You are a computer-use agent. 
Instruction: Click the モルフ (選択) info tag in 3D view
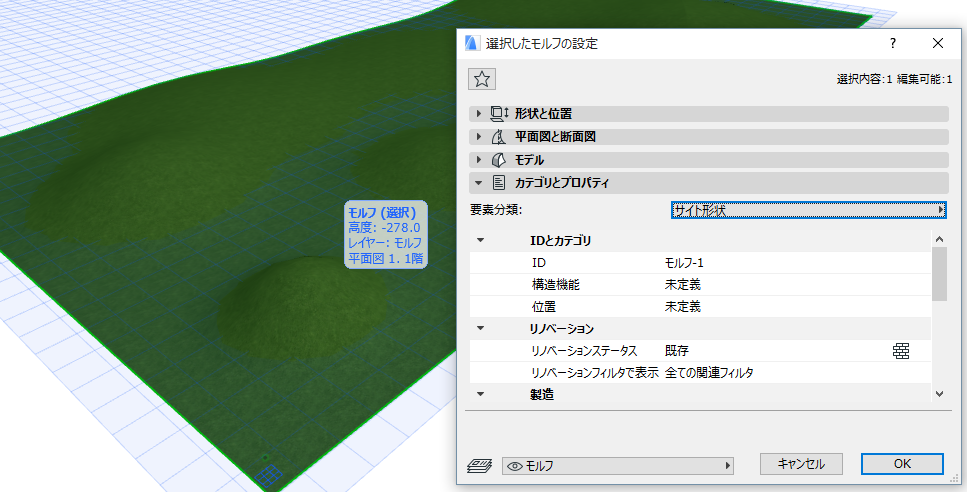[x=385, y=234]
